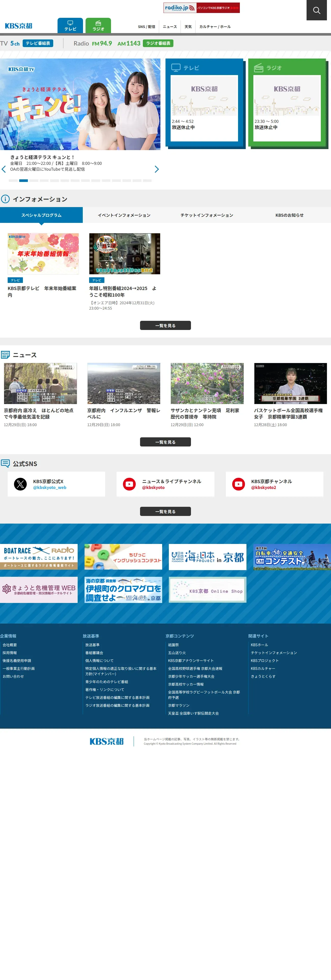Open 会社概要 footer link
This screenshot has width=331, height=980.
[x=9, y=645]
